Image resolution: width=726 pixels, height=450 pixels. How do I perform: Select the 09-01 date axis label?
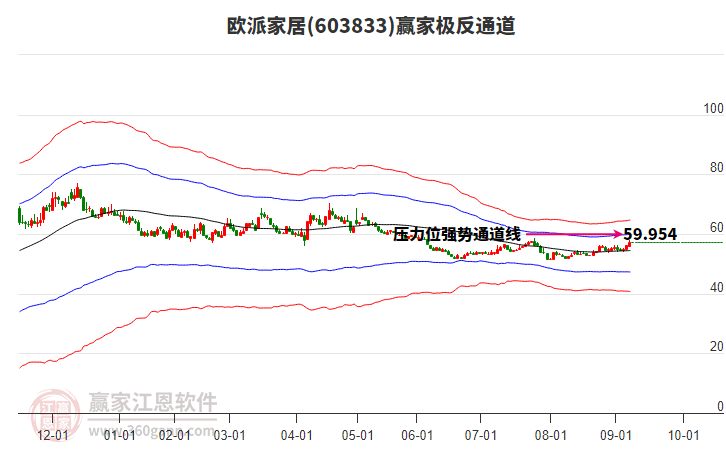point(615,435)
